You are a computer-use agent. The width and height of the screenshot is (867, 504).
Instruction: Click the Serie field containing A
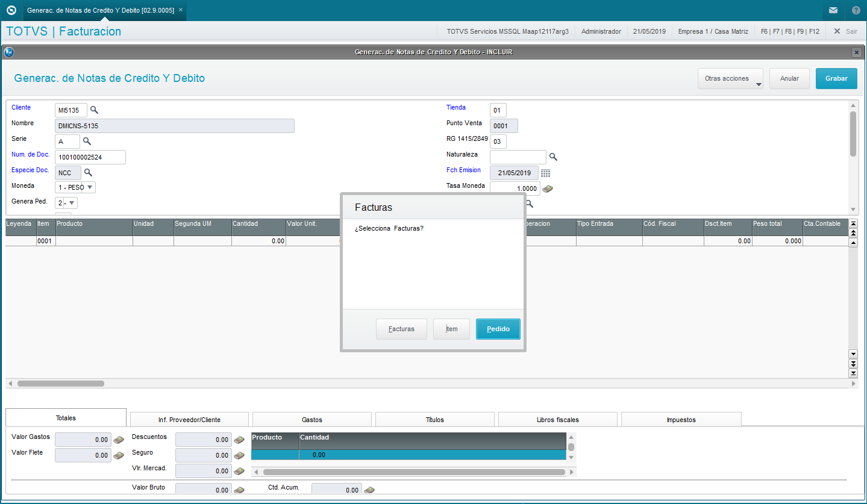coord(67,142)
